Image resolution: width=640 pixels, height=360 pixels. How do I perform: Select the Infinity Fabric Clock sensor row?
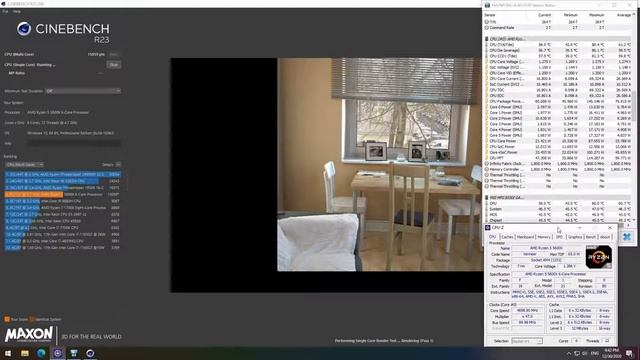558,163
